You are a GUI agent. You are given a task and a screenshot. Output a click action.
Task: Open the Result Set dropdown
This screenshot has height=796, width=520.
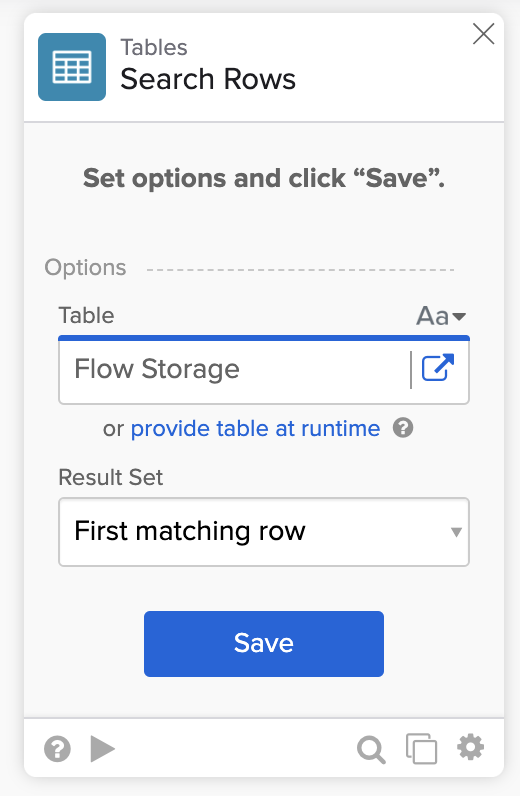pos(264,532)
